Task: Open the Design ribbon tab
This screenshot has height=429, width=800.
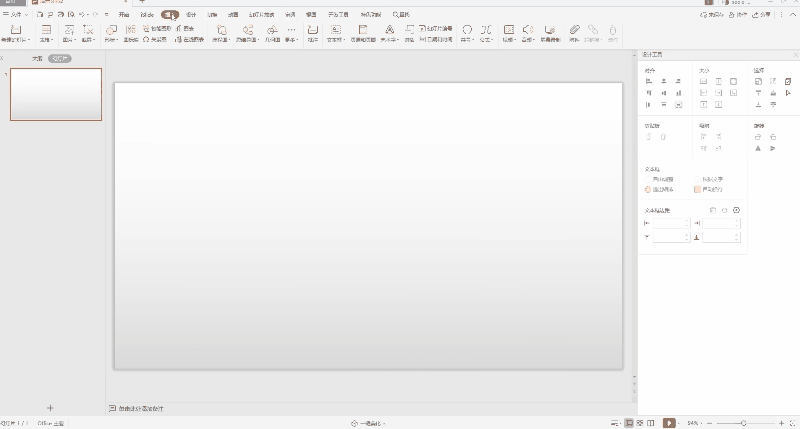Action: click(191, 14)
